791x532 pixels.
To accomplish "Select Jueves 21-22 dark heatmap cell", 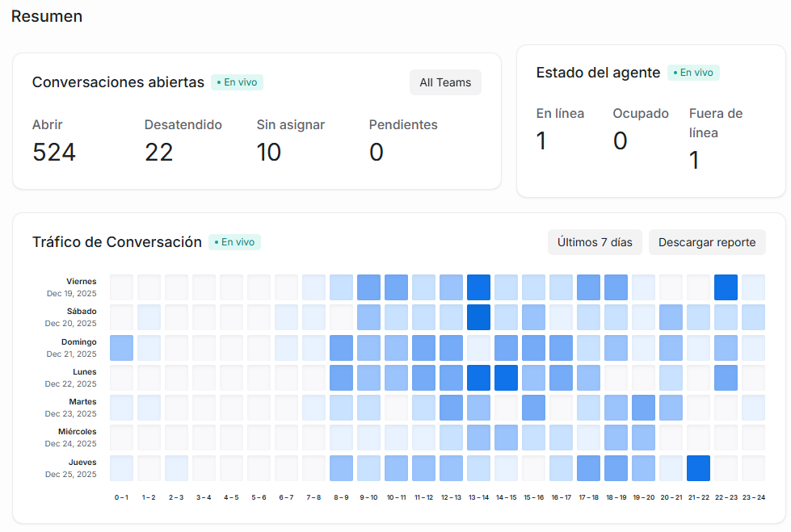I will click(698, 468).
